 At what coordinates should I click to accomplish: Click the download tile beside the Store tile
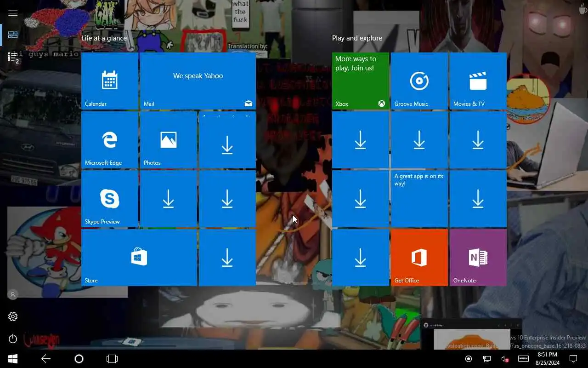pos(227,258)
